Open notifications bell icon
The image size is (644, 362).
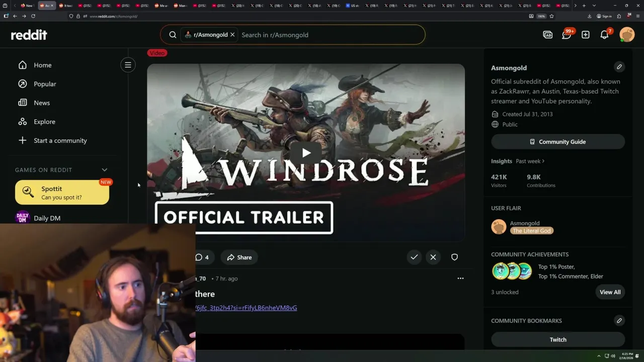(605, 35)
